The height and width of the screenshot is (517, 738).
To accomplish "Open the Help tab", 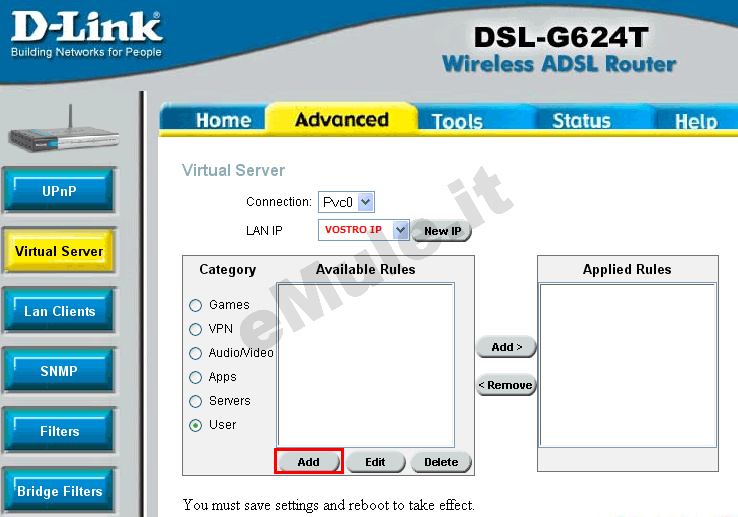I will pos(696,121).
